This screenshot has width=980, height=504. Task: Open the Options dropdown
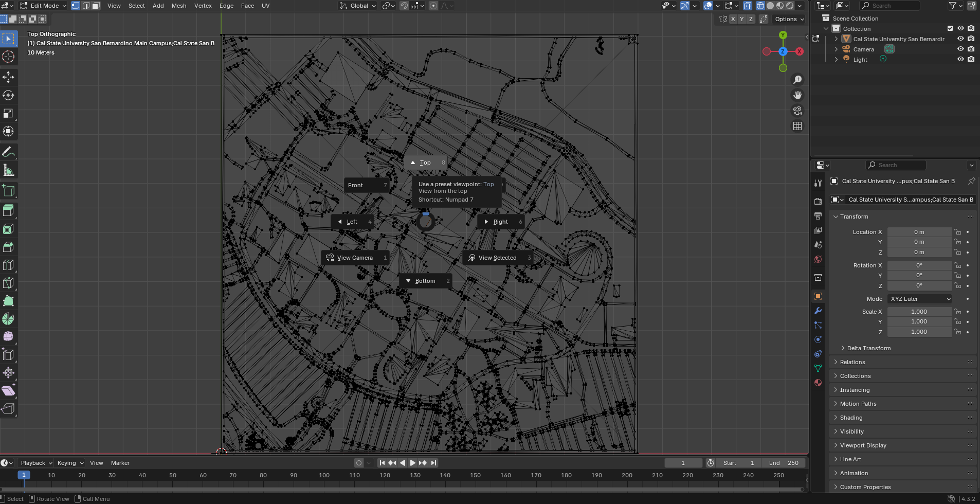click(789, 19)
